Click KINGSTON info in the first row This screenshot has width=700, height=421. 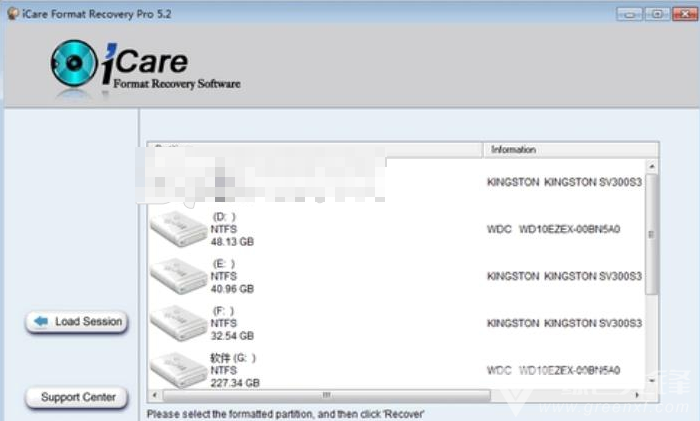point(564,182)
